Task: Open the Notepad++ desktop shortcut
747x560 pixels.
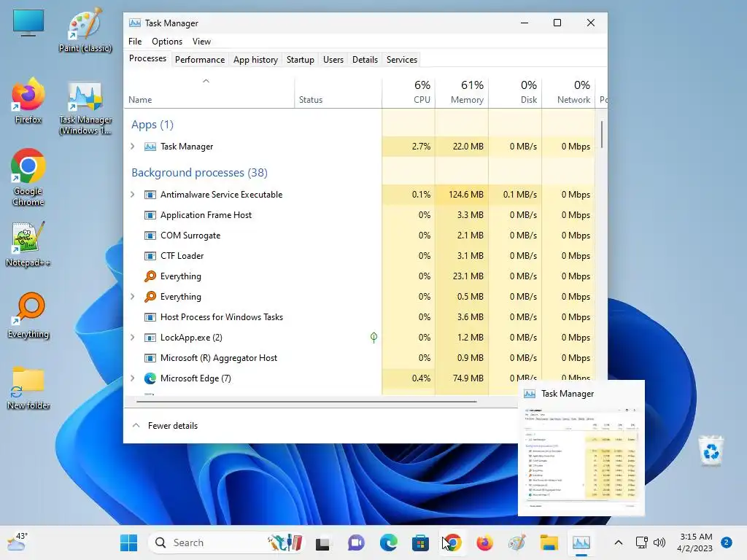Action: coord(28,244)
